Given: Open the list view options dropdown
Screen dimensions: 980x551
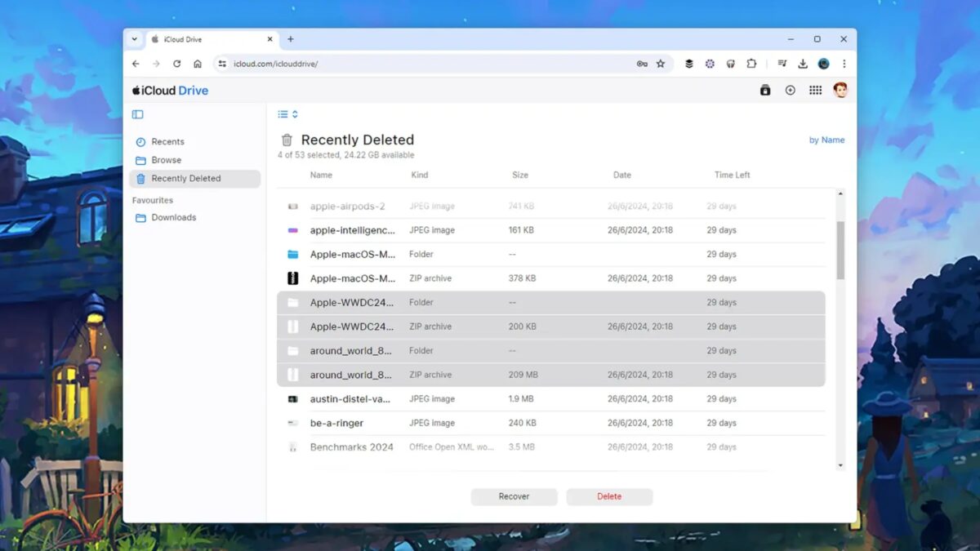Looking at the screenshot, I should 287,114.
